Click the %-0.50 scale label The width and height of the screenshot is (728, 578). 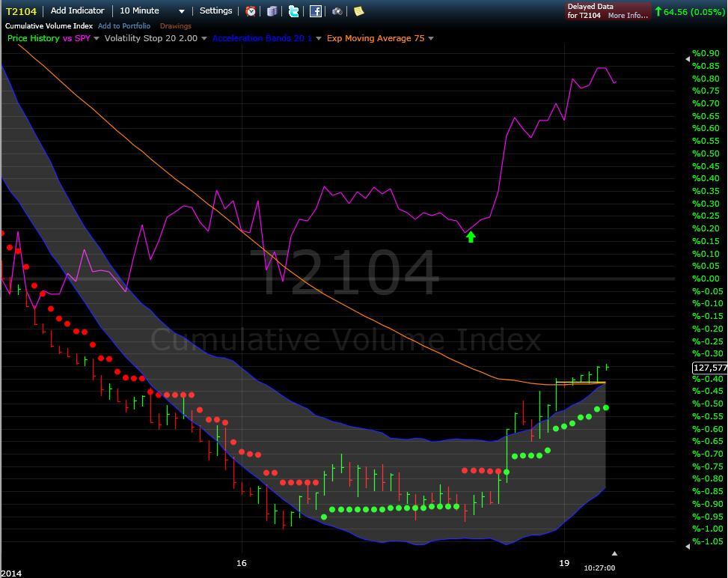click(x=708, y=404)
